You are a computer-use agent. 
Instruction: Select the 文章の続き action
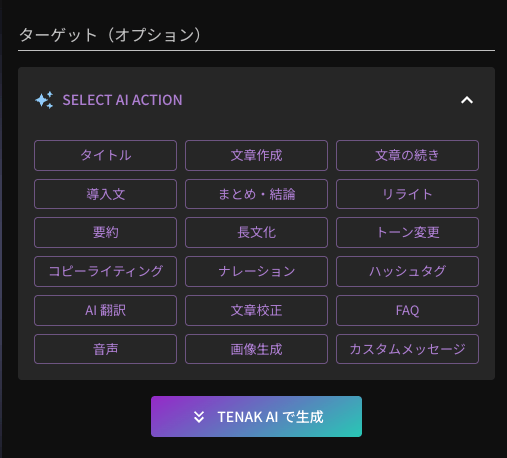[x=407, y=155]
